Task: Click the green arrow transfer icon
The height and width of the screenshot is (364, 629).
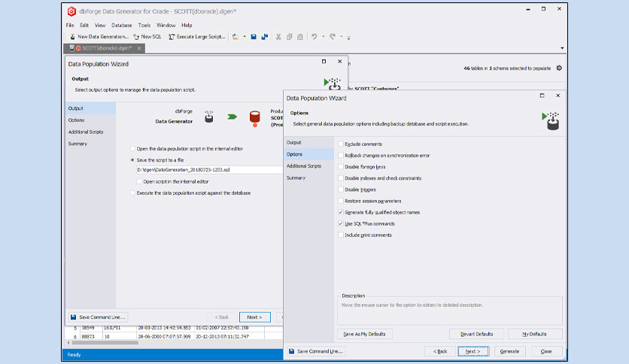Action: click(232, 117)
